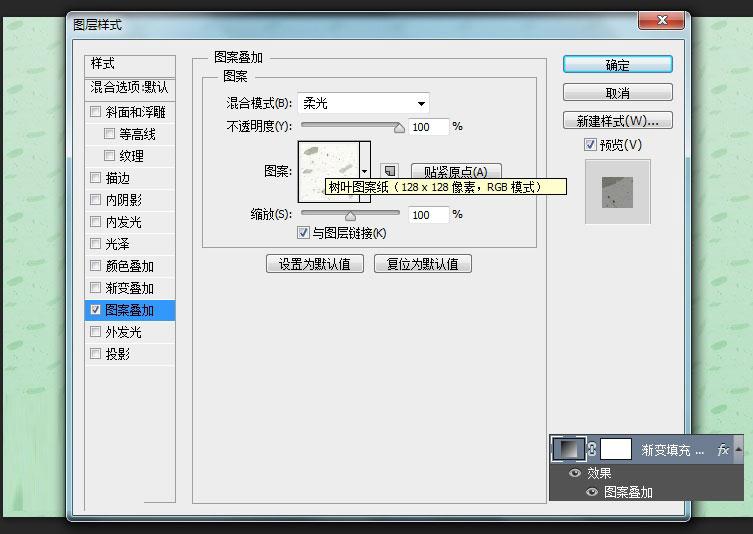Select 混合选项:默认 entry
Image resolution: width=753 pixels, height=534 pixels.
coord(130,88)
